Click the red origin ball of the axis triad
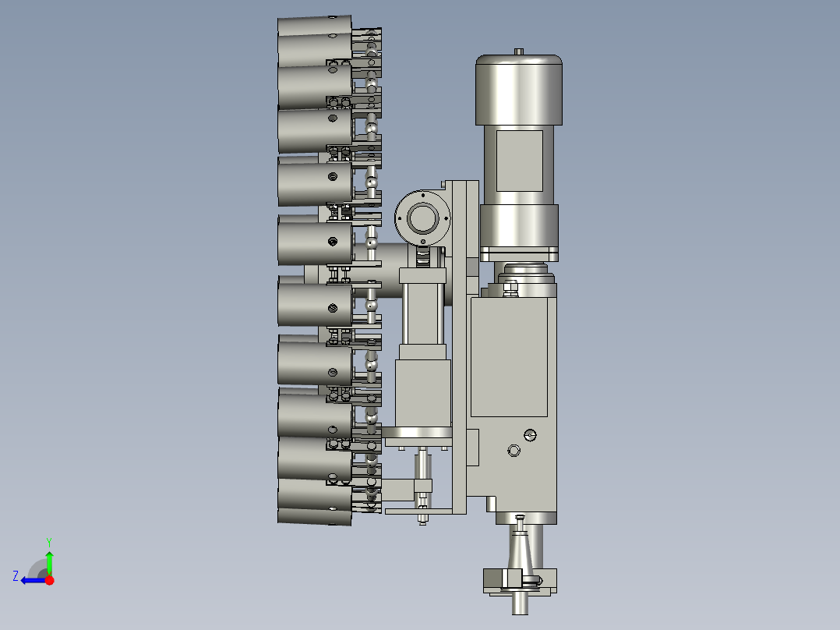The width and height of the screenshot is (840, 630). (x=50, y=580)
